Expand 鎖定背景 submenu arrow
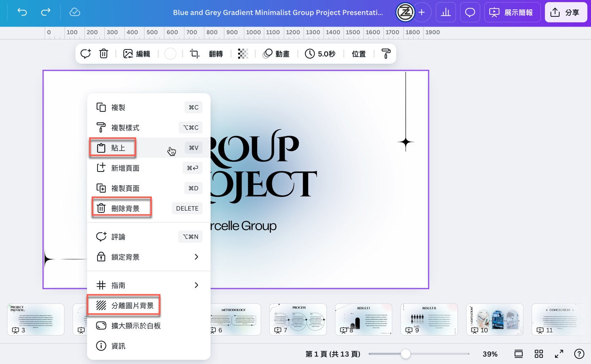The height and width of the screenshot is (364, 591). coord(196,257)
